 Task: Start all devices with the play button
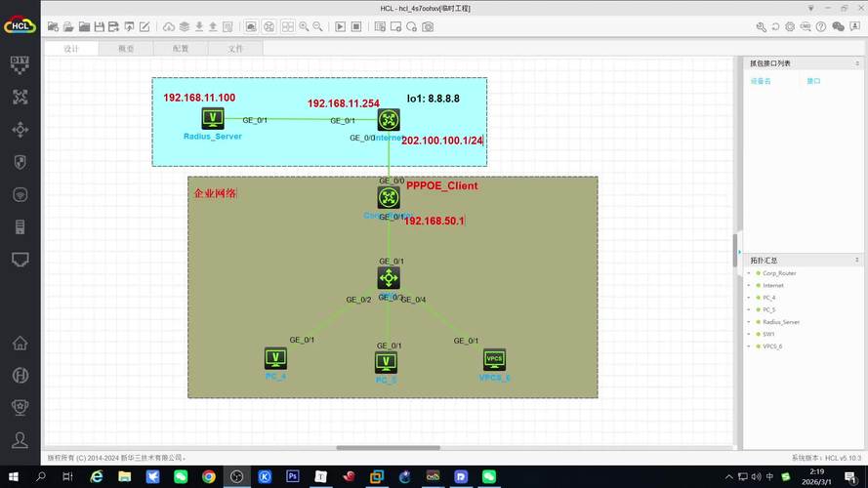[x=341, y=26]
